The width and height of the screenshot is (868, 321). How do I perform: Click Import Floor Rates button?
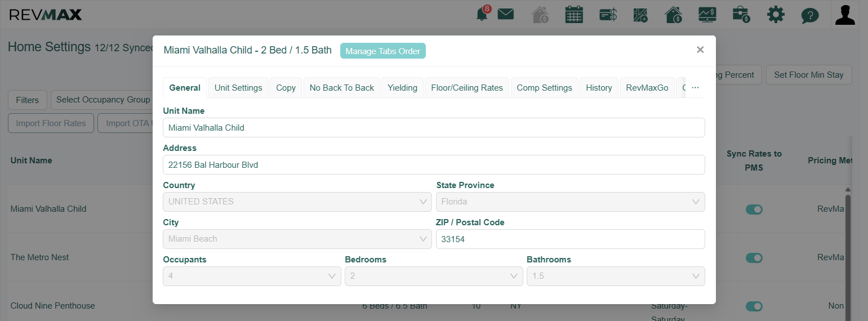(x=51, y=123)
